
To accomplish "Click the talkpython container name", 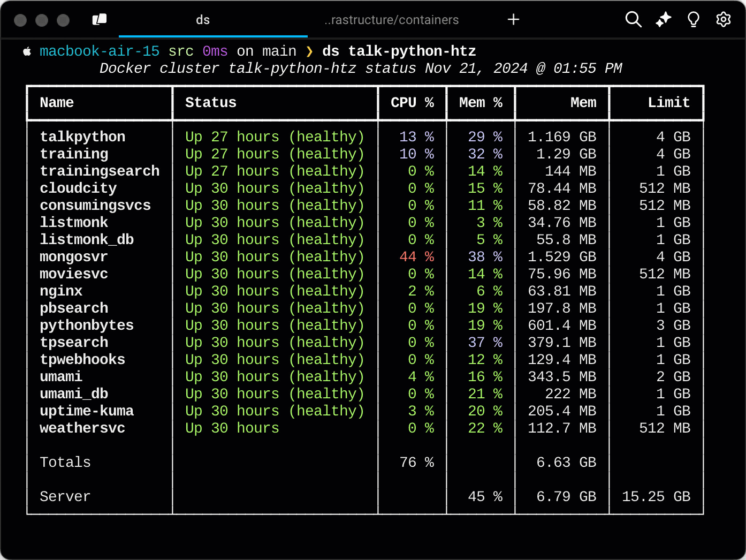I will coord(82,137).
